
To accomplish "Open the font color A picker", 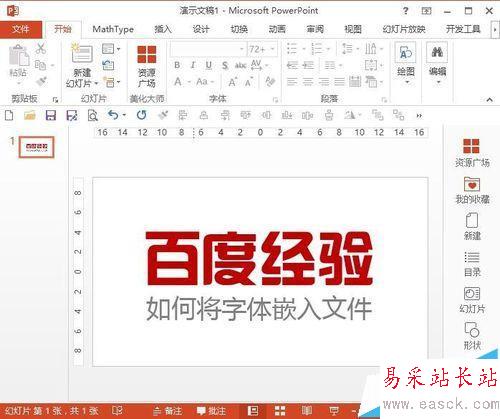I will click(181, 82).
